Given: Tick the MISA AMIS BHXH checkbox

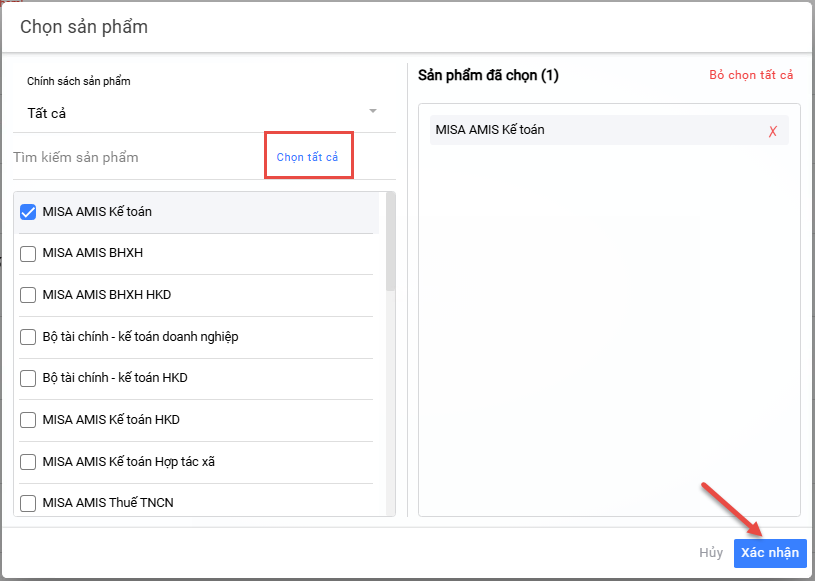Looking at the screenshot, I should pyautogui.click(x=28, y=254).
